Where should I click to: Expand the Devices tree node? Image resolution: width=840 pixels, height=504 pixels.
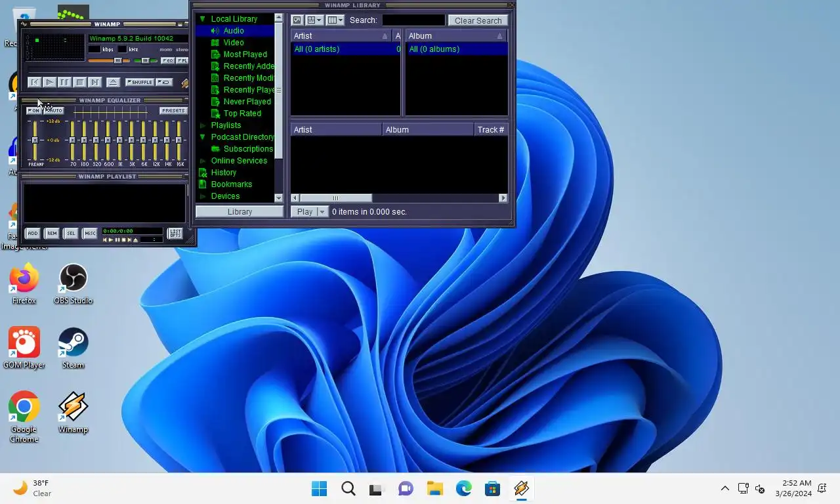202,196
